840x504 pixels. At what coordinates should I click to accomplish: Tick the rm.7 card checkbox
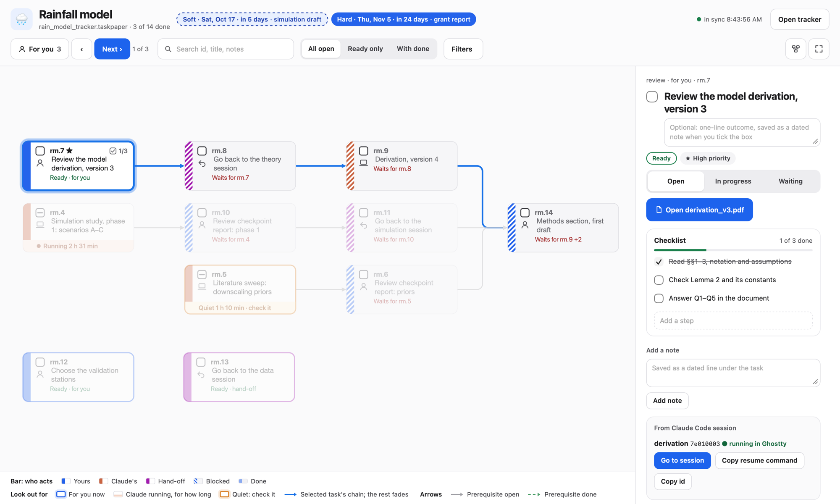click(40, 151)
